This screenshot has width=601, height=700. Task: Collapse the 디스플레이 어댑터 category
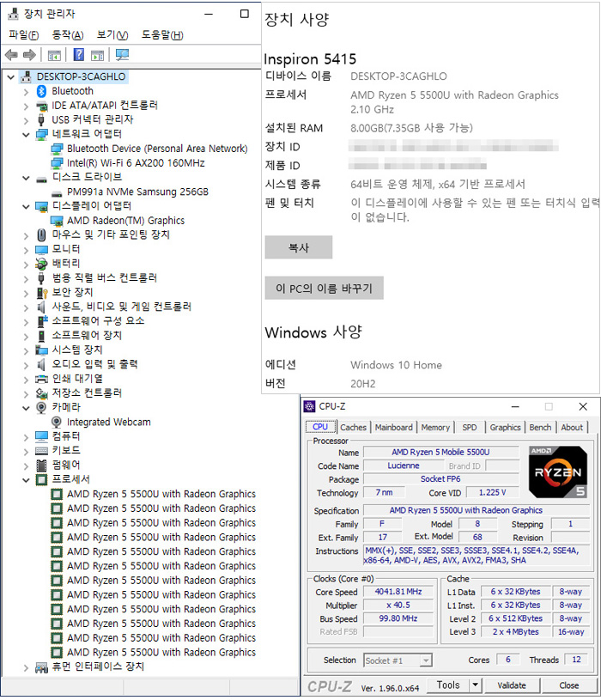pos(26,206)
